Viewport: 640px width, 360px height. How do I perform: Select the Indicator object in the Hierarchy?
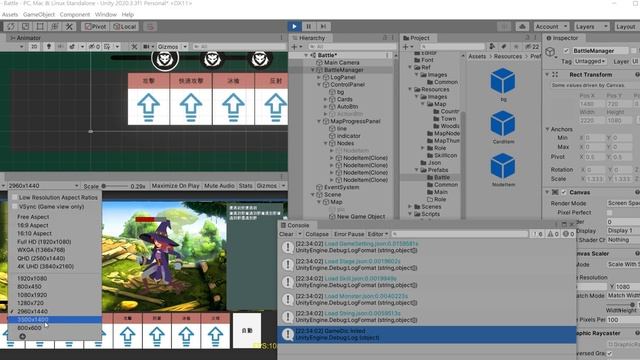[x=348, y=136]
